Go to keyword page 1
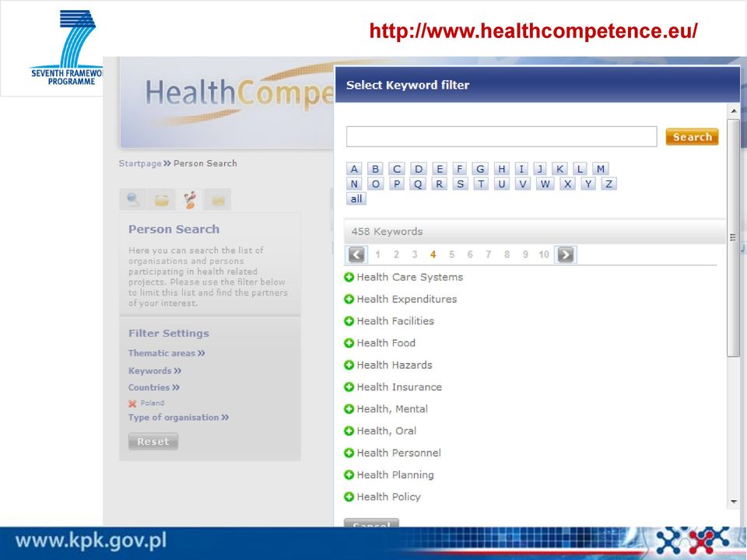Screen dimensions: 747x560 coord(377,255)
